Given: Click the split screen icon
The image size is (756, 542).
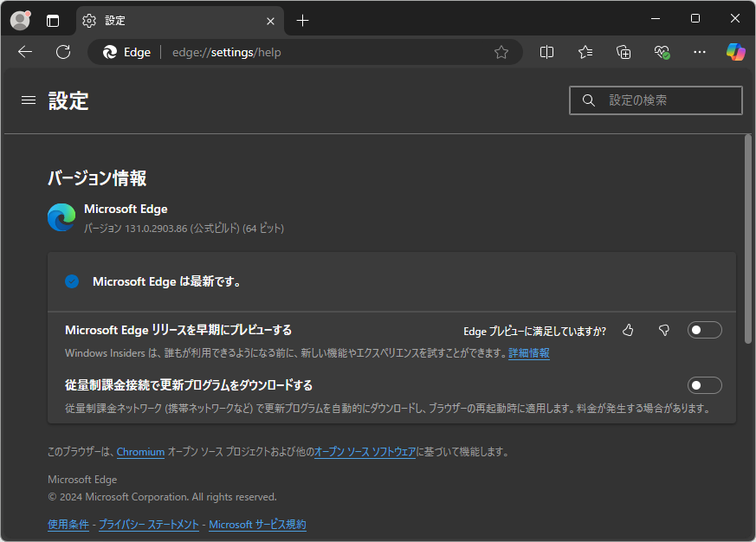Looking at the screenshot, I should [x=546, y=52].
